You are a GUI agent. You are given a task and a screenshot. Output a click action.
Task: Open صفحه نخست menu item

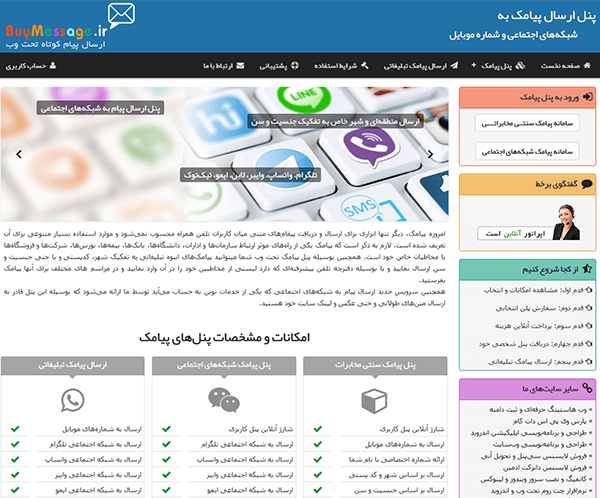pyautogui.click(x=566, y=66)
